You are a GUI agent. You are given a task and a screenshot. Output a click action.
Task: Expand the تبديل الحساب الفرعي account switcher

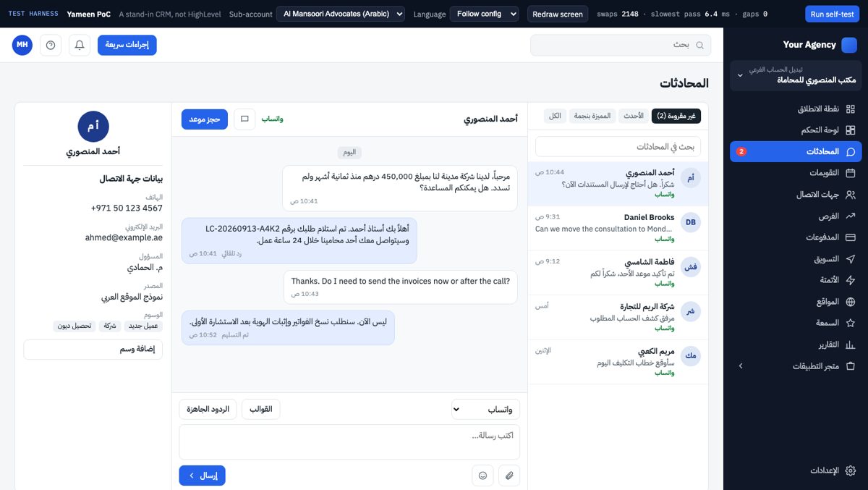coord(796,75)
